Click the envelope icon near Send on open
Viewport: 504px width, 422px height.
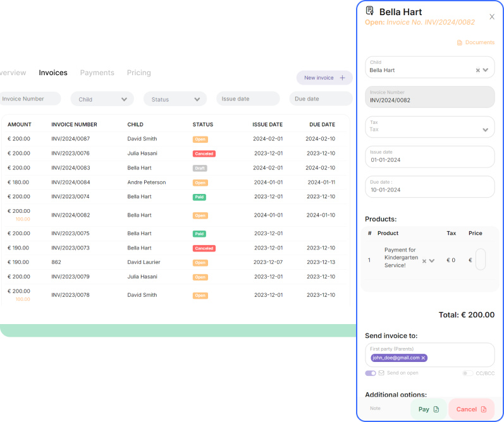[381, 373]
